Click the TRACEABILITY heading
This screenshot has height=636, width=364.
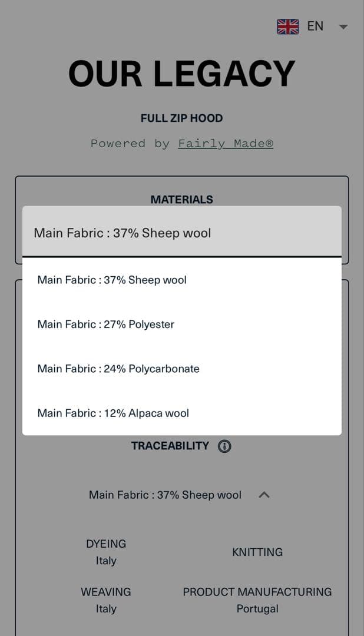pyautogui.click(x=170, y=446)
